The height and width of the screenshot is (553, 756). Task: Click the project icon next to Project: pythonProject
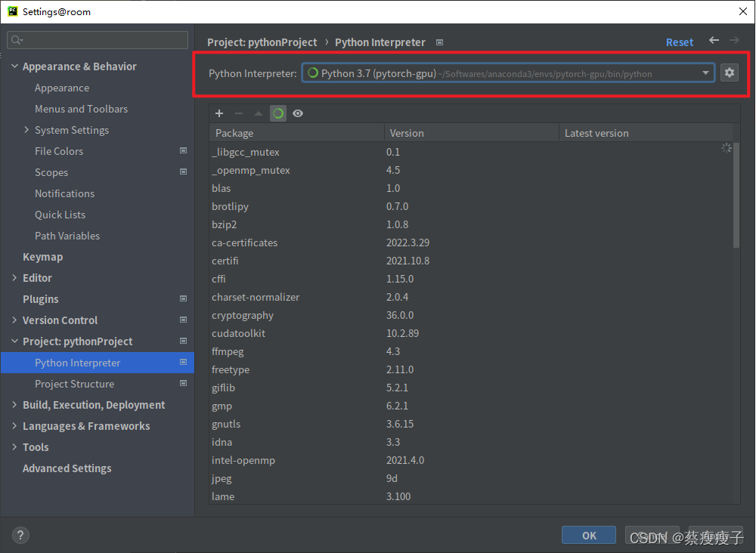183,341
